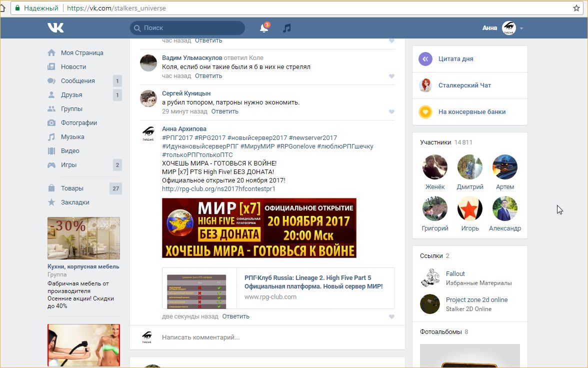Like Сергей Куницын's comment with heart
This screenshot has height=368, width=588.
pos(391,112)
